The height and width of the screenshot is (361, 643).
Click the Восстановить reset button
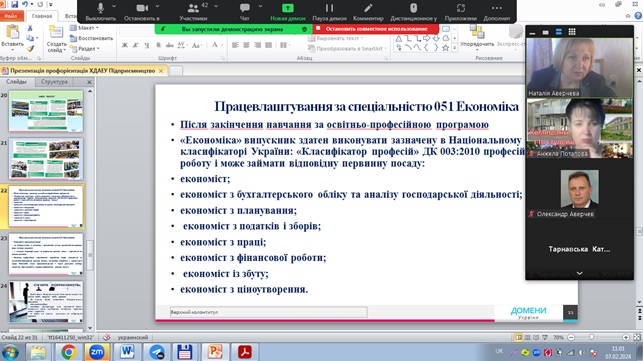[91, 38]
